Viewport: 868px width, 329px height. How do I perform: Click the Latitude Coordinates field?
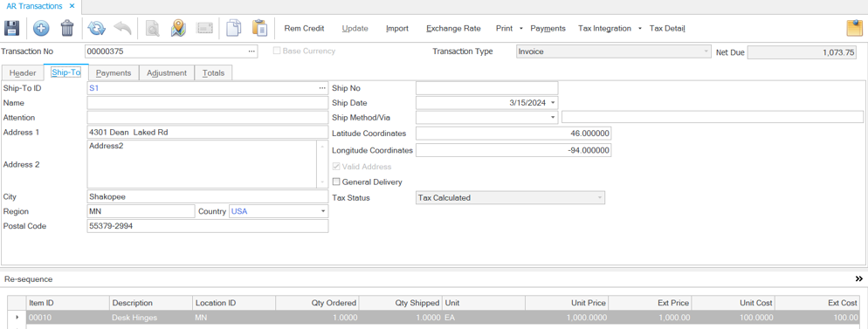pos(513,134)
